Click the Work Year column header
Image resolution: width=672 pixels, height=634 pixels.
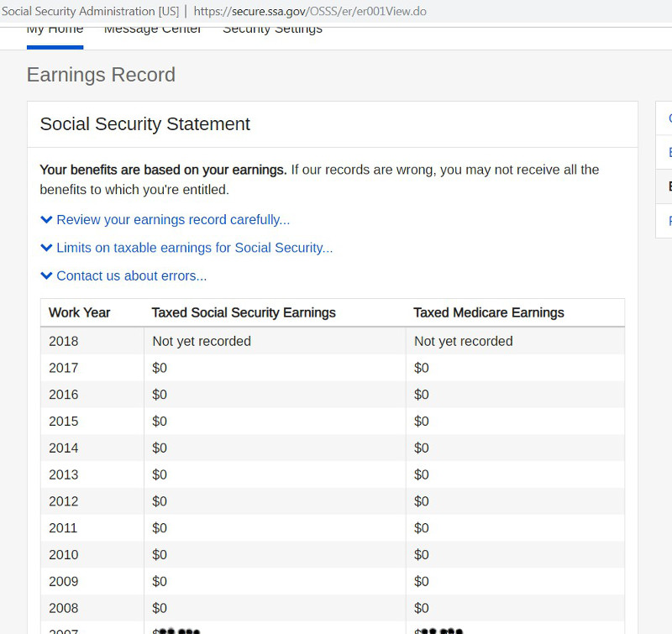click(80, 312)
